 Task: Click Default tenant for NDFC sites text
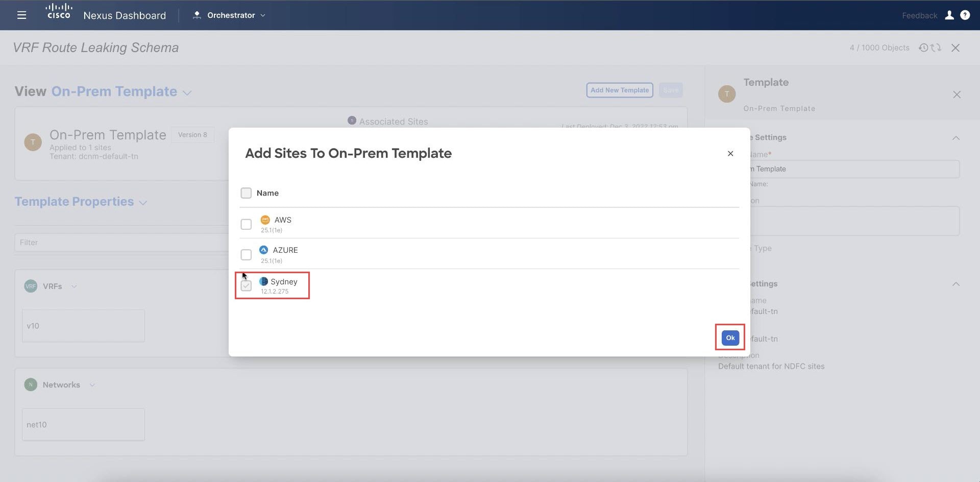tap(771, 366)
